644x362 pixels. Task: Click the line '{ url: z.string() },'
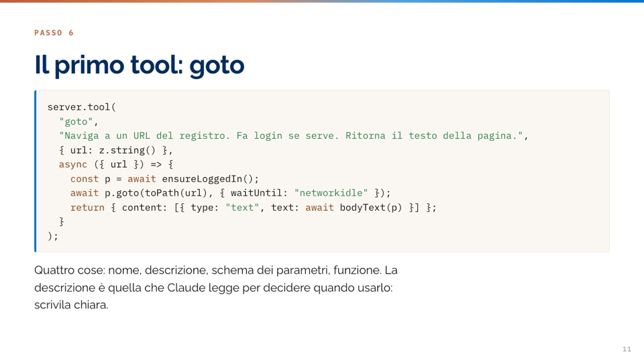pyautogui.click(x=116, y=150)
